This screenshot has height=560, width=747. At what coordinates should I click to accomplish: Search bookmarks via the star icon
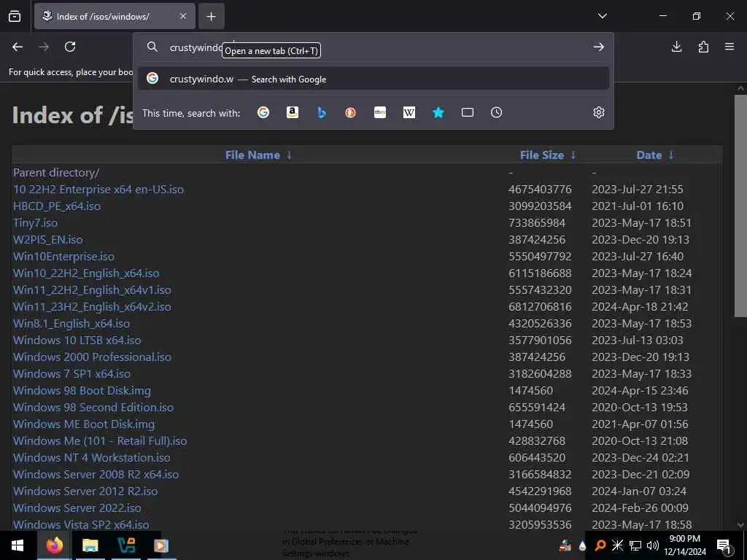(x=438, y=112)
